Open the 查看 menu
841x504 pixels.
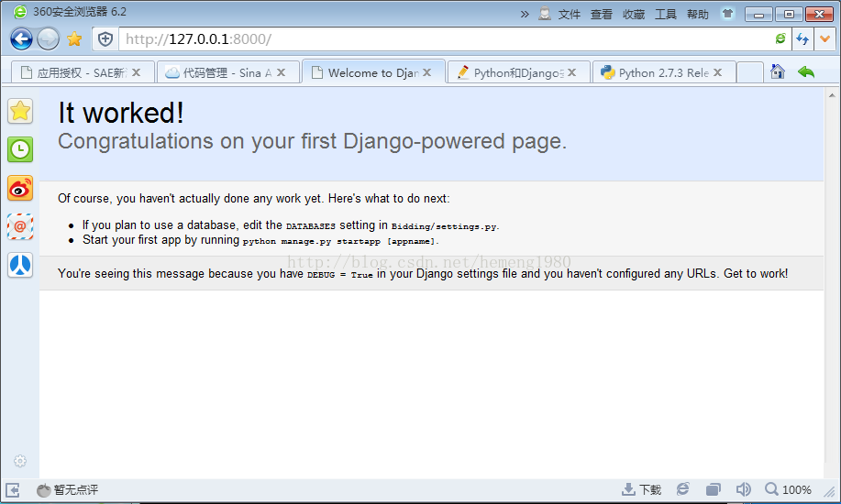tap(602, 15)
